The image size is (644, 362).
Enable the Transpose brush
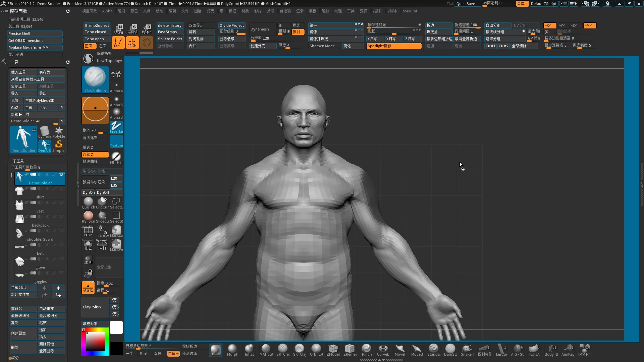point(102,231)
